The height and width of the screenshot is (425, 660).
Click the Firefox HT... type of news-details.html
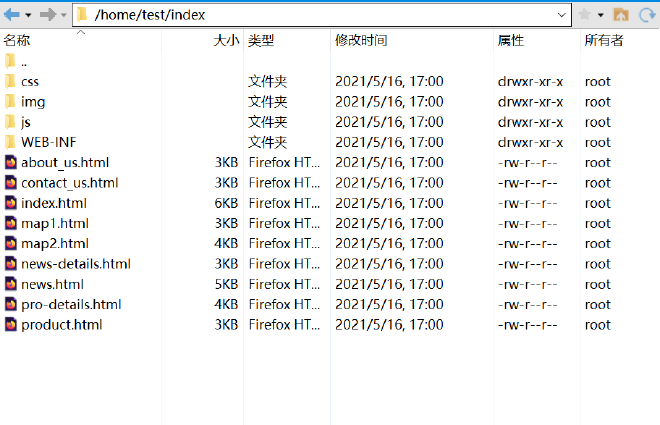click(284, 264)
